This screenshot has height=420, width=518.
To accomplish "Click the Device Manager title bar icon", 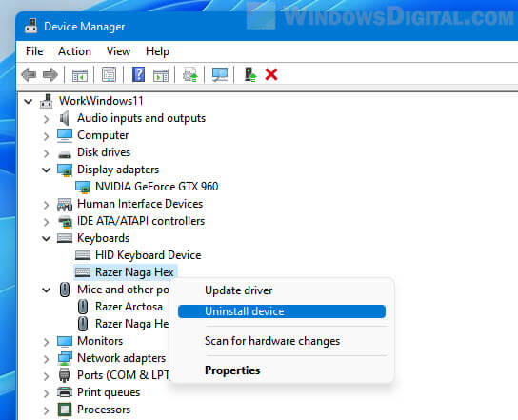I will coord(31,26).
